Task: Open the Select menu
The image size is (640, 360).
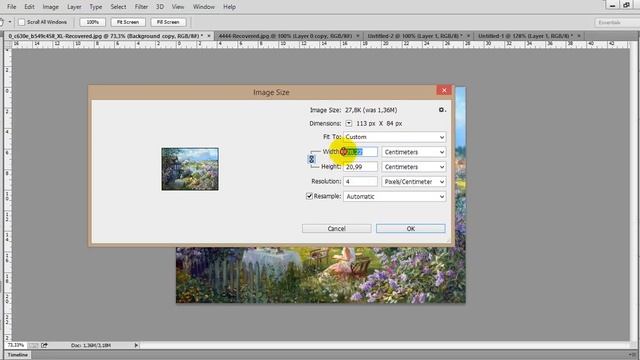Action: click(118, 7)
